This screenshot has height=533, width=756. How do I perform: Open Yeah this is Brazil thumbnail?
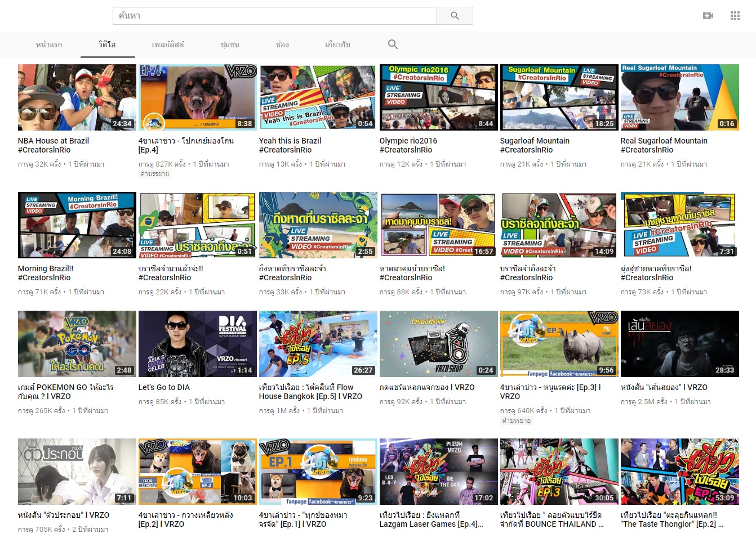(x=318, y=97)
